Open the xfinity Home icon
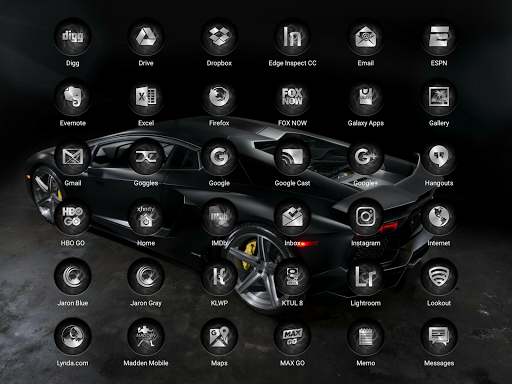Screen dimensions: 512x384 (x=146, y=217)
